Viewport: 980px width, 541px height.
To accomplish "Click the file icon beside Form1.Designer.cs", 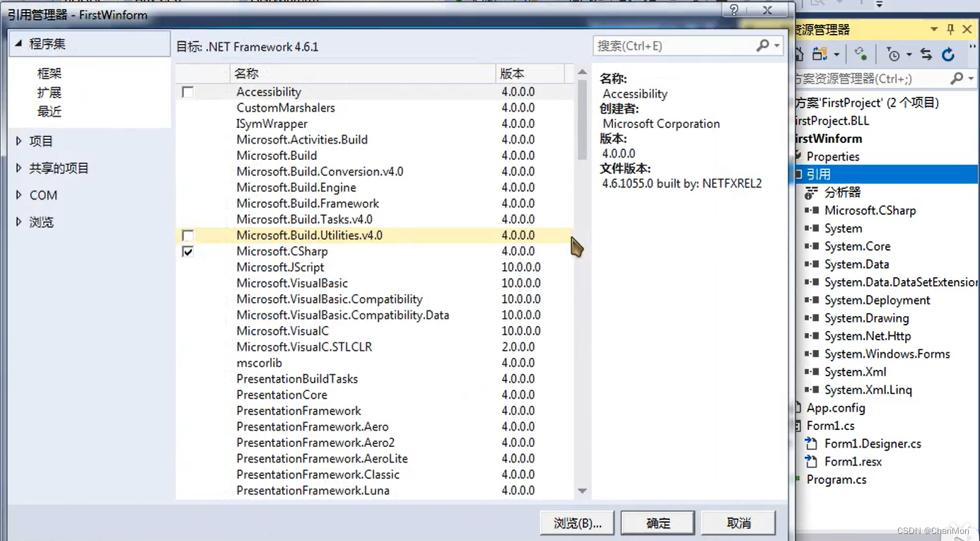I will (x=812, y=443).
